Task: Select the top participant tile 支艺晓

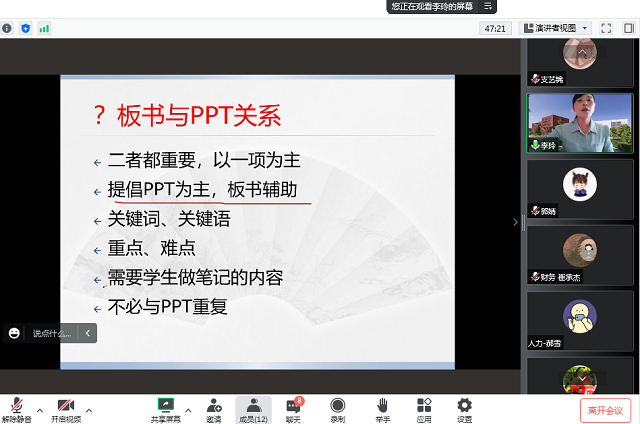Action: coord(580,63)
